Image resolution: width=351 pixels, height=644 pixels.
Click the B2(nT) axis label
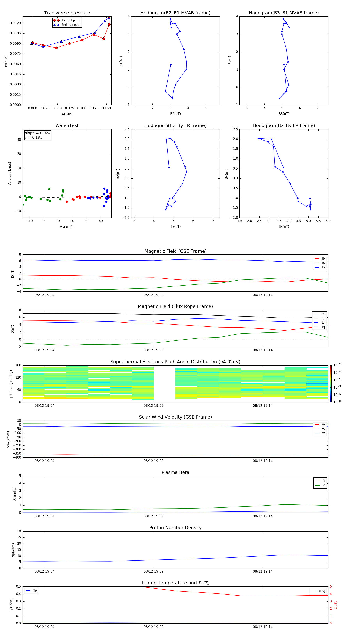click(x=175, y=114)
